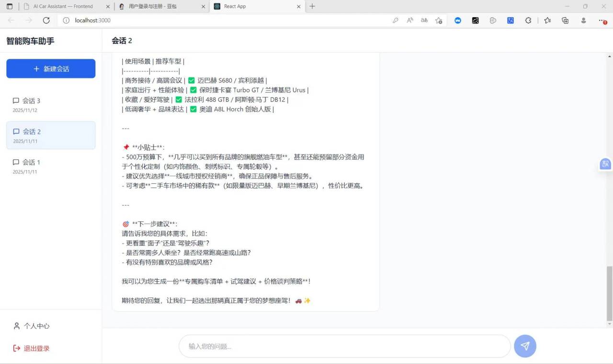Click the 下一步建议 heading text
This screenshot has width=613, height=364.
pyautogui.click(x=150, y=224)
